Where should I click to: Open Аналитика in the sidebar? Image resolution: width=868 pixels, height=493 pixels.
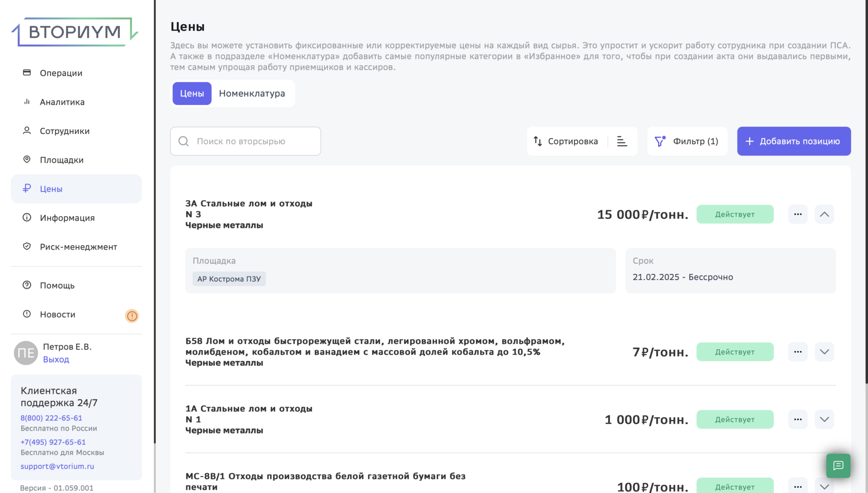click(x=62, y=102)
